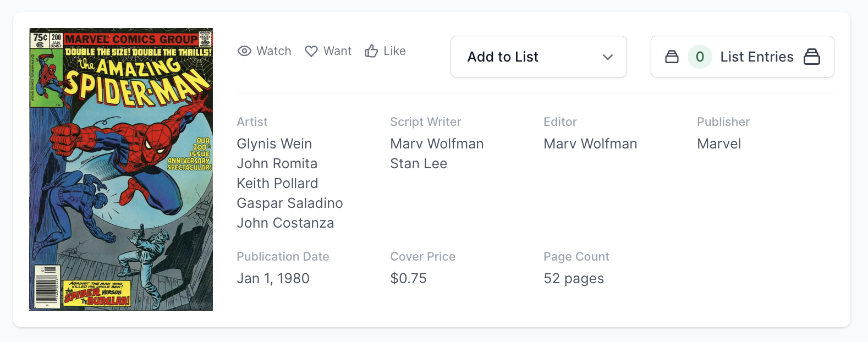The width and height of the screenshot is (868, 342).
Task: Click the small stack icon left of counter
Action: point(672,57)
